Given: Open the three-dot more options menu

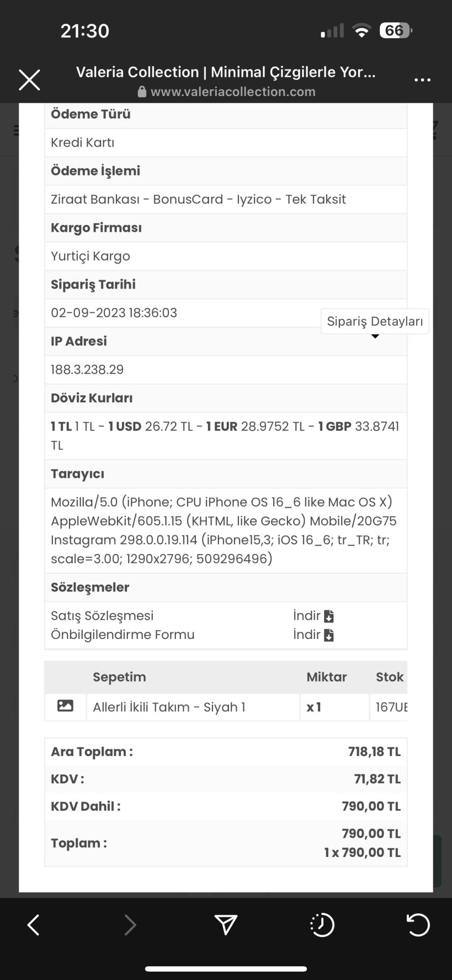Looking at the screenshot, I should pyautogui.click(x=422, y=80).
